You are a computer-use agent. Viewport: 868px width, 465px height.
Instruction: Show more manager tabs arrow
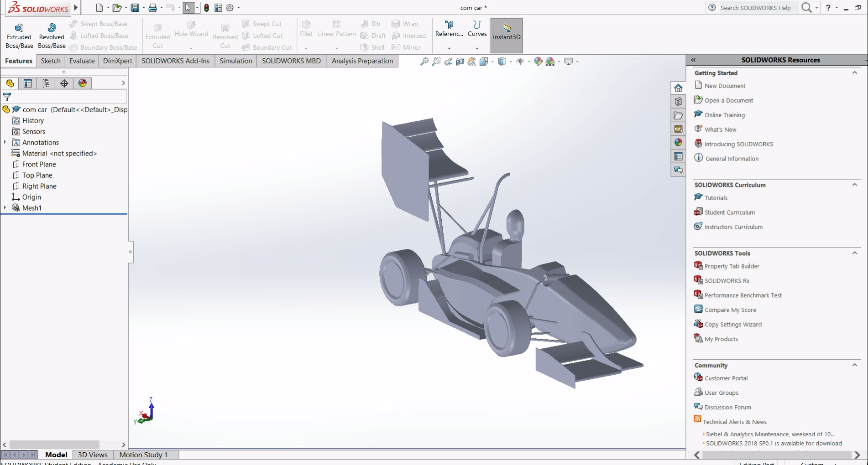pos(123,83)
